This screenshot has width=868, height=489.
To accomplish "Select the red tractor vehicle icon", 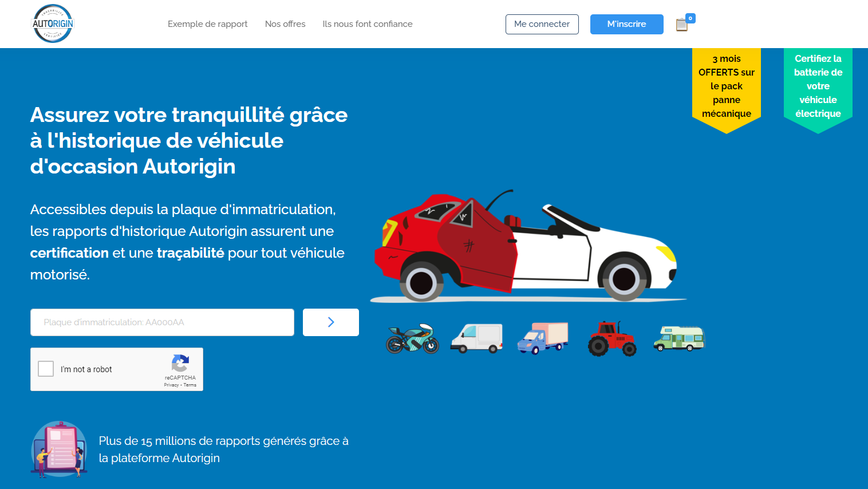I will [612, 339].
